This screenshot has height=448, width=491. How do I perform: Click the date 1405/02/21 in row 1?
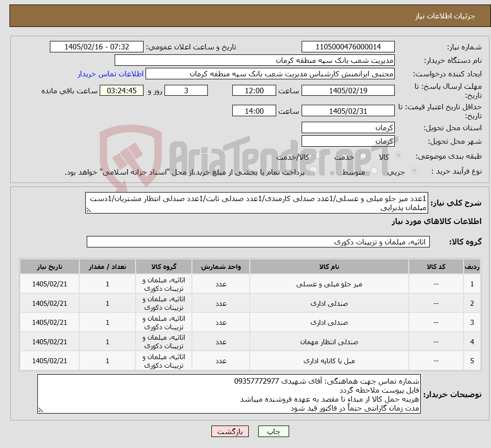49,284
